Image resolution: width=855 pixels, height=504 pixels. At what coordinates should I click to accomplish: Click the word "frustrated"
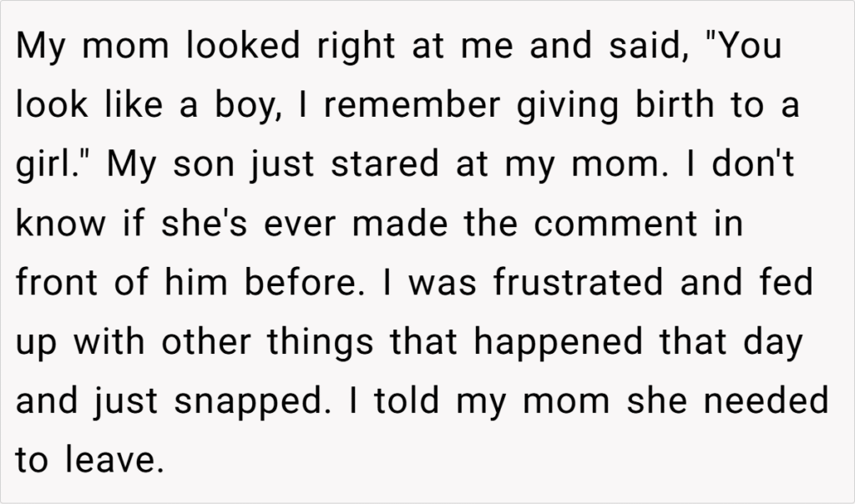coord(579,282)
